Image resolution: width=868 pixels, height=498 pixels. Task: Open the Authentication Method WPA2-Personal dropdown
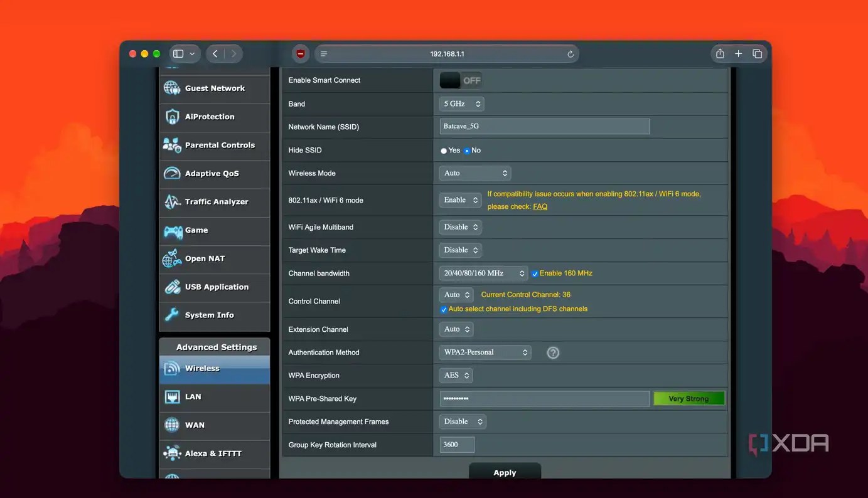485,352
